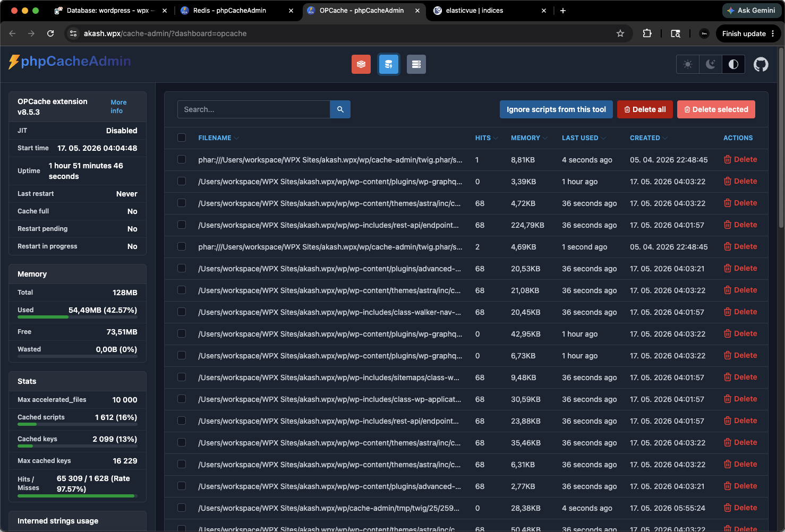Select the auto contrast theme icon
The width and height of the screenshot is (785, 532).
pos(733,64)
